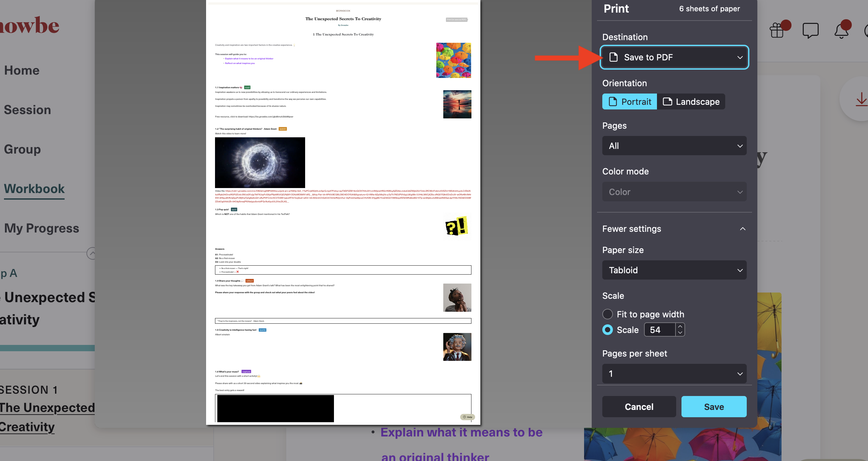Image resolution: width=868 pixels, height=461 pixels.
Task: Open Session in the sidebar
Action: tap(27, 109)
